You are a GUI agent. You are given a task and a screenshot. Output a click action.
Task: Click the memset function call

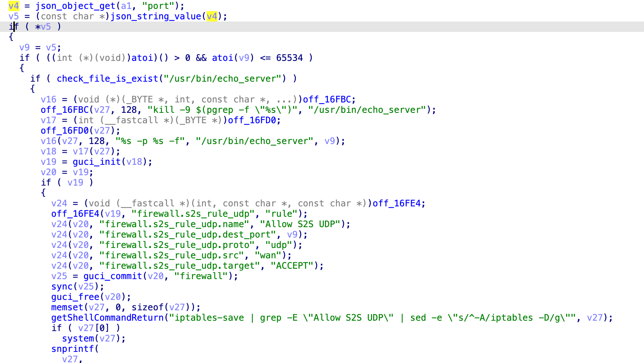point(67,307)
